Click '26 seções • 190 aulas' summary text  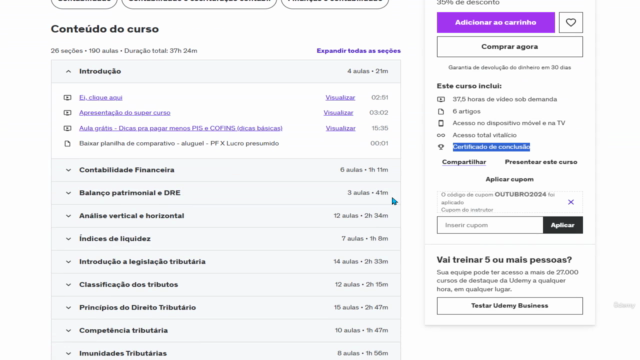tap(124, 51)
